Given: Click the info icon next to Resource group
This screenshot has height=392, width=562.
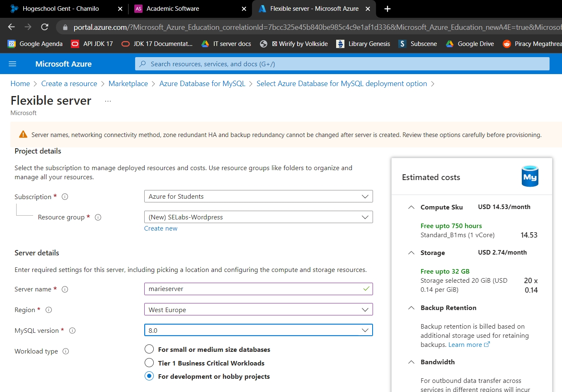Looking at the screenshot, I should pos(98,217).
